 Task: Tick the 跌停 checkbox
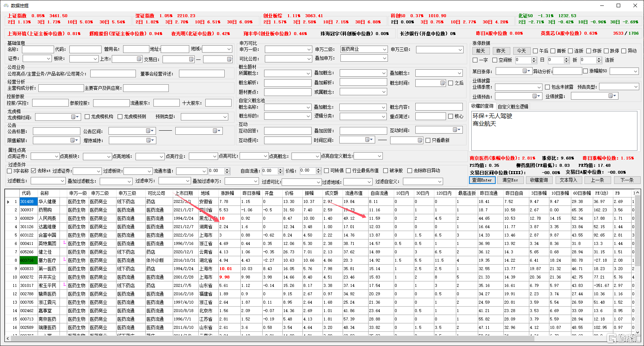(x=606, y=51)
